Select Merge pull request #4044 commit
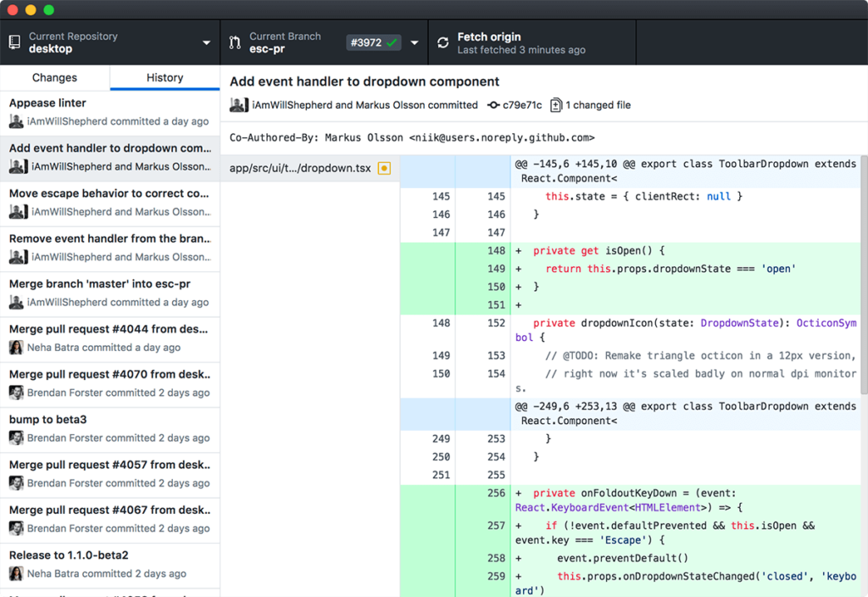Image resolution: width=868 pixels, height=597 pixels. pos(109,339)
